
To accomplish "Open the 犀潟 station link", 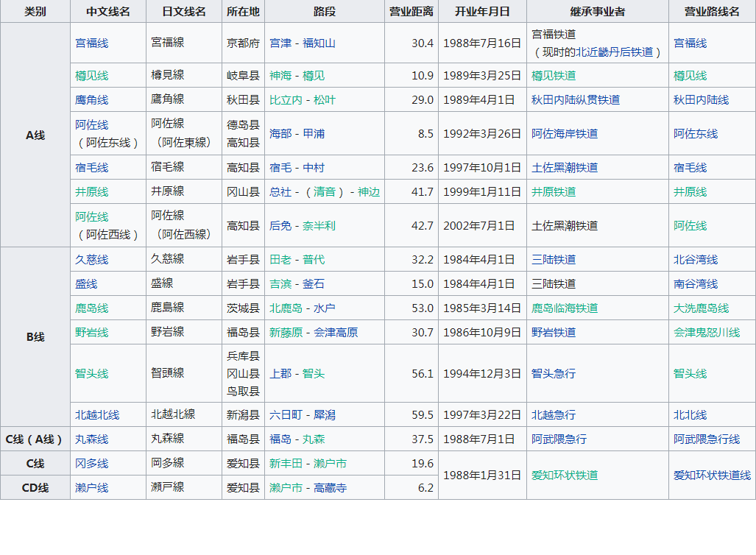I will [x=325, y=414].
